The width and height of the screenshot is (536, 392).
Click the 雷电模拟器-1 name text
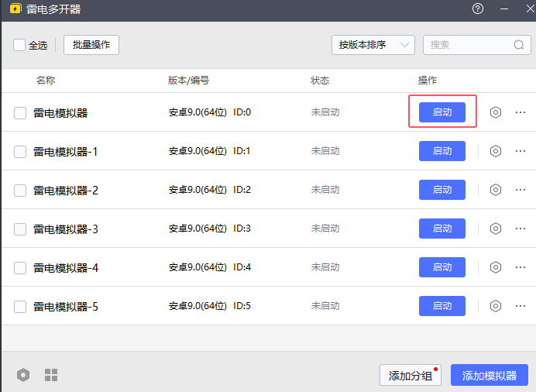[66, 151]
